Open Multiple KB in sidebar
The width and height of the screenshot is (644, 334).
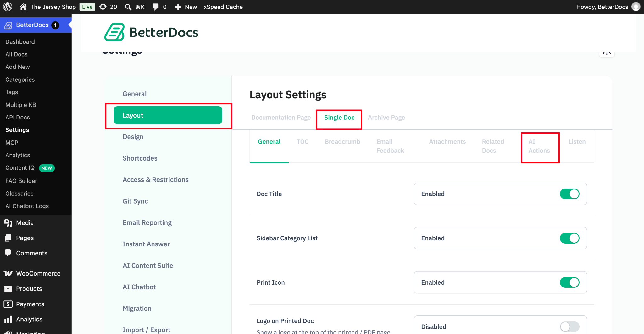coord(21,105)
